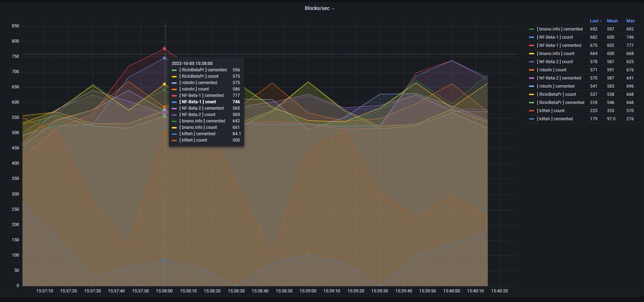Toggle the [ kitteh ] cemented legend series

(x=555, y=119)
